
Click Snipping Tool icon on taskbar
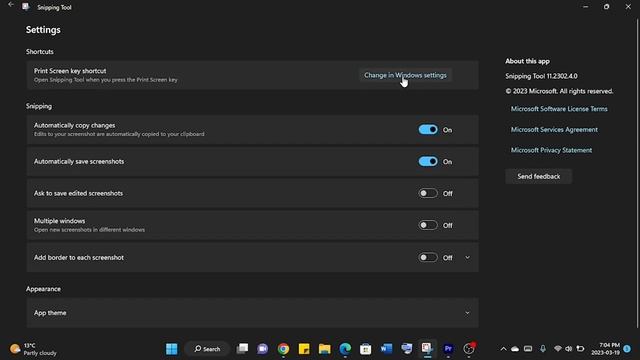[x=427, y=349]
